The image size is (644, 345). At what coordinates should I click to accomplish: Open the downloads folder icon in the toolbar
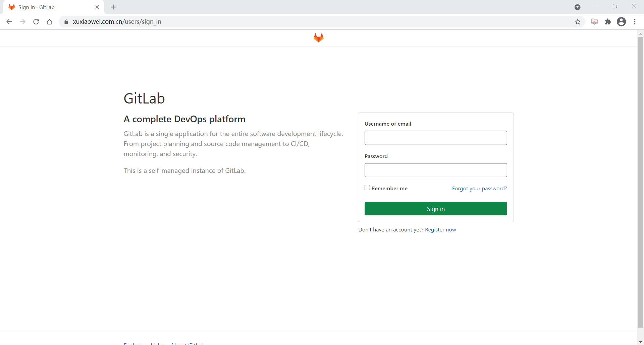tap(594, 21)
